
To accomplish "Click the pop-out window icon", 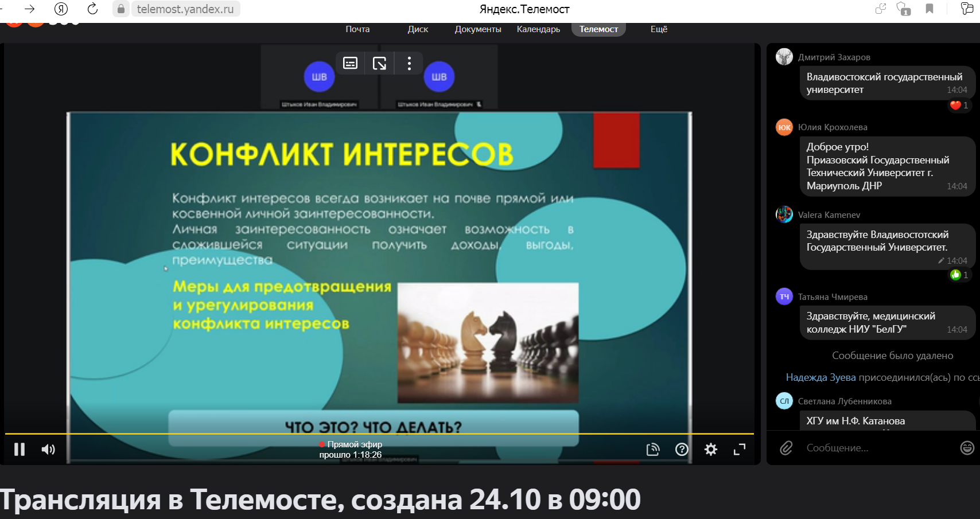I will (x=379, y=63).
